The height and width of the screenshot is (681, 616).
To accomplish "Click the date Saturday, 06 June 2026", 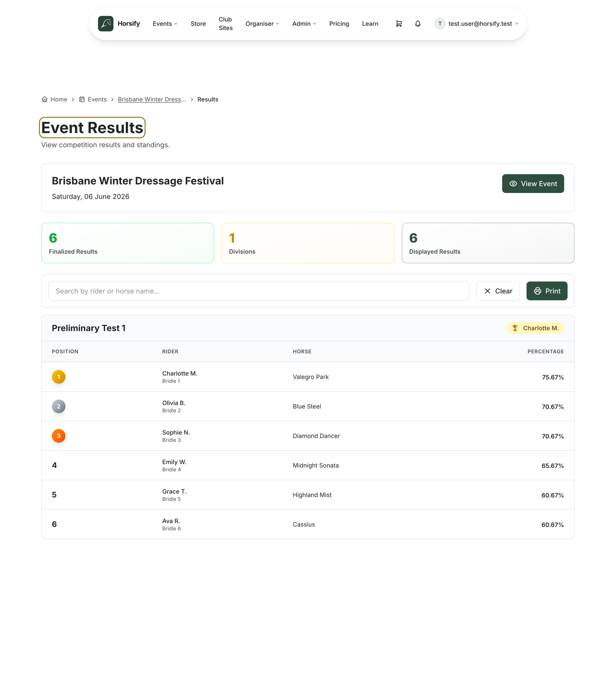I will tap(91, 197).
